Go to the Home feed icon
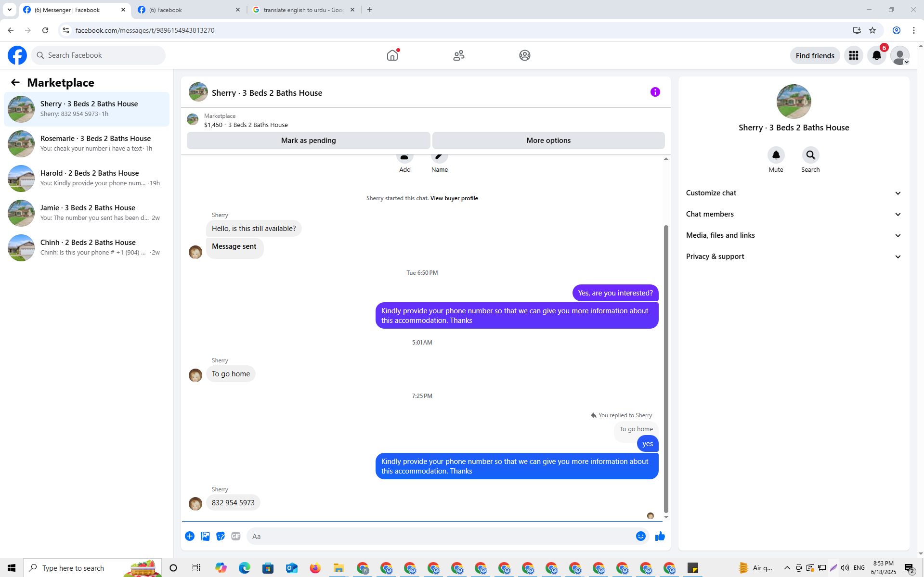924x577 pixels. tap(392, 55)
